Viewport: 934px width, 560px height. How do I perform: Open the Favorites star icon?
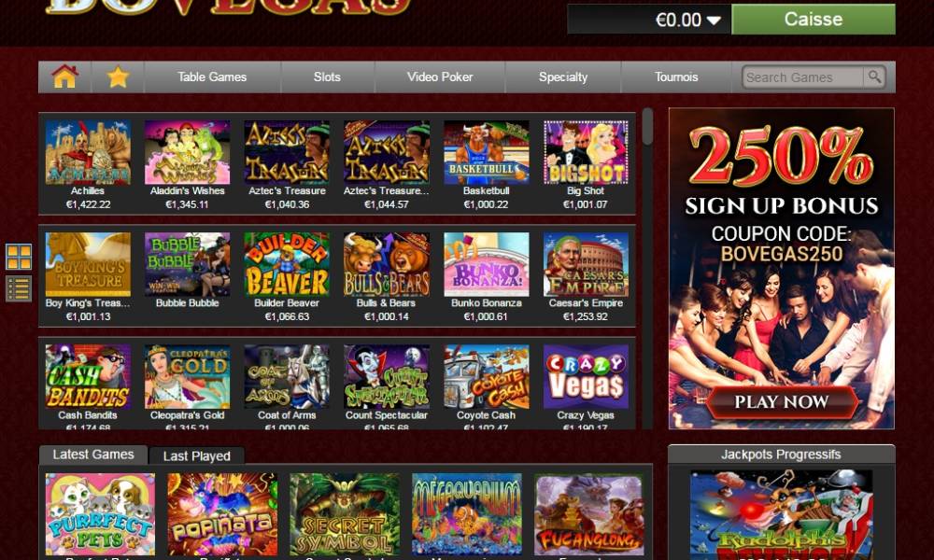click(x=118, y=77)
